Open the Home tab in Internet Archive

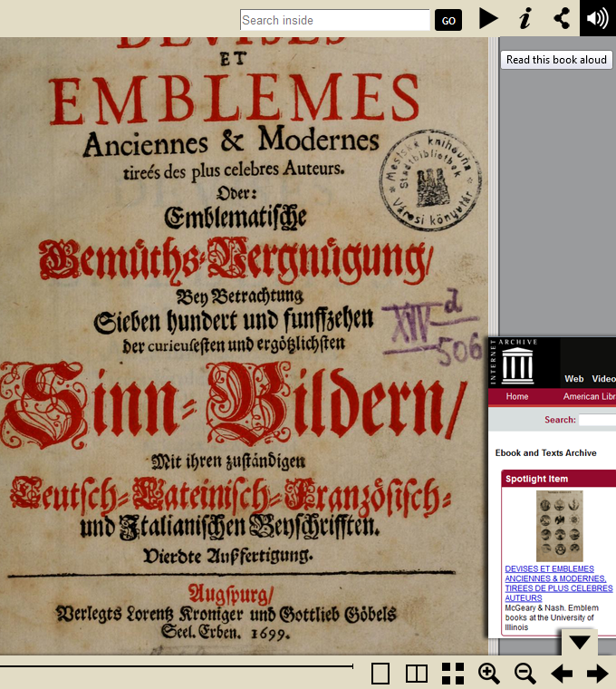pos(517,396)
